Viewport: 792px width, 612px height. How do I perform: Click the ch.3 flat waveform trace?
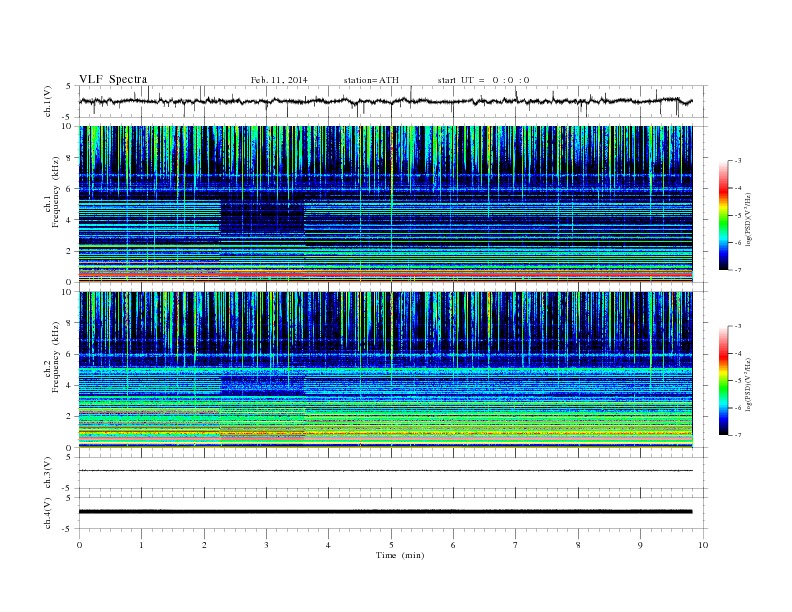[385, 471]
